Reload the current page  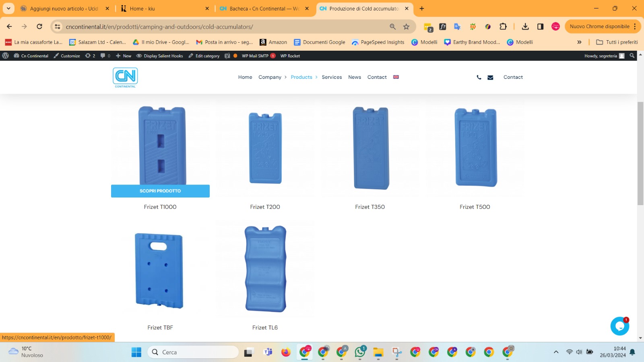pyautogui.click(x=39, y=27)
